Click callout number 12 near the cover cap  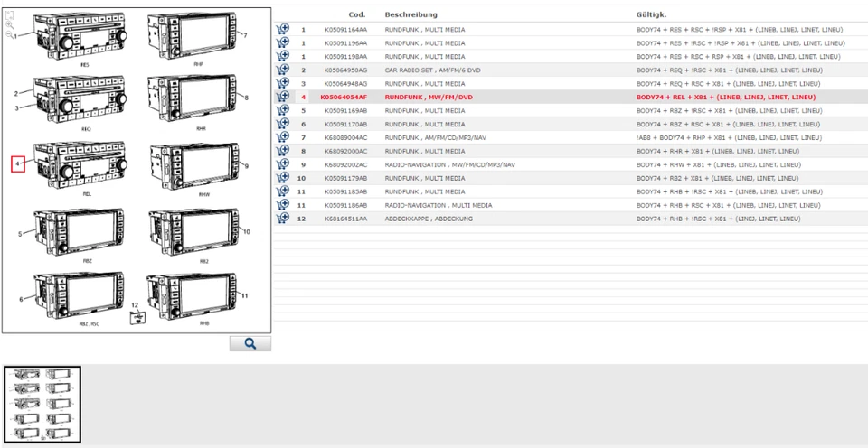pos(135,305)
